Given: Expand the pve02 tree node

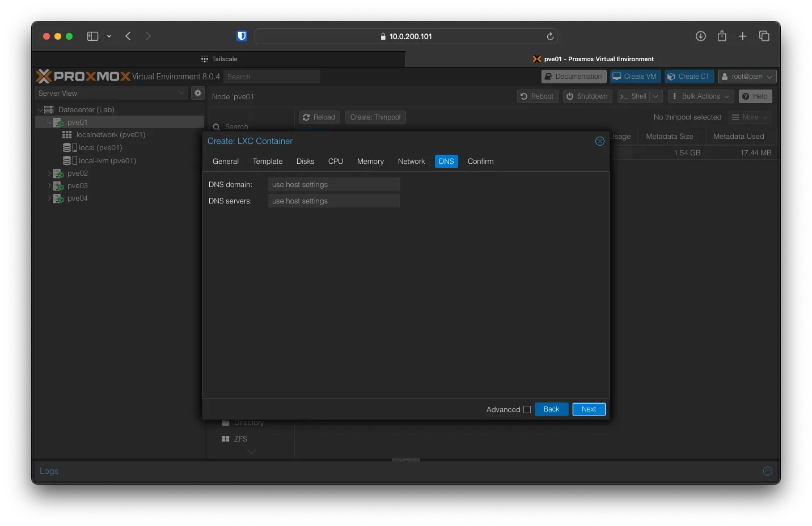Looking at the screenshot, I should (x=49, y=173).
